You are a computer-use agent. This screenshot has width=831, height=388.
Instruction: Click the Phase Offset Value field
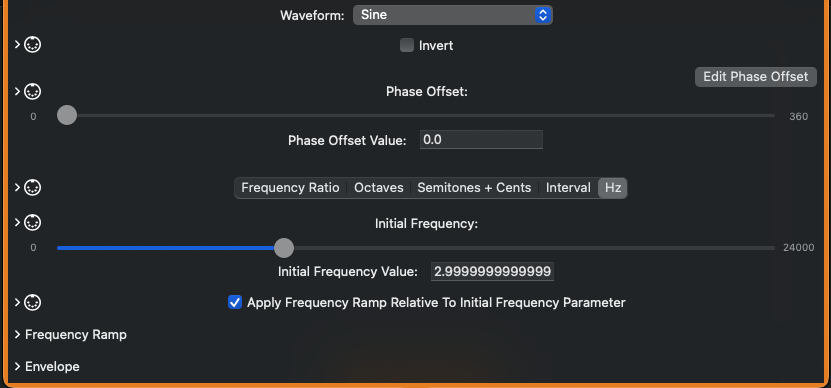coord(481,139)
